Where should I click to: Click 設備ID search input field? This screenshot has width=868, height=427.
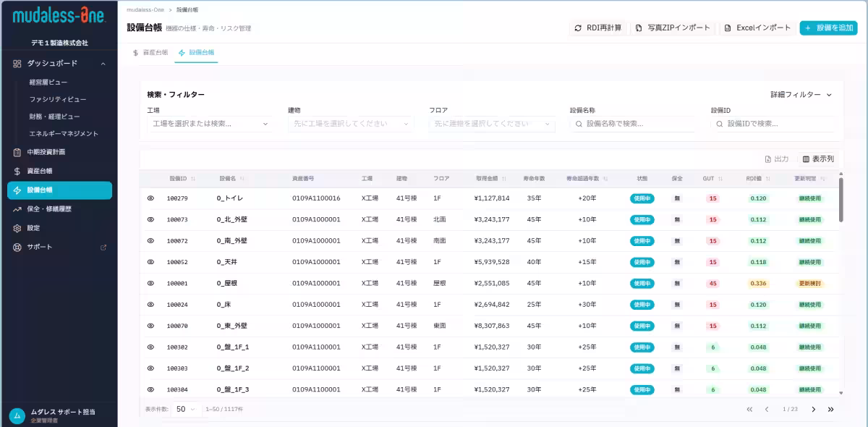pos(773,124)
